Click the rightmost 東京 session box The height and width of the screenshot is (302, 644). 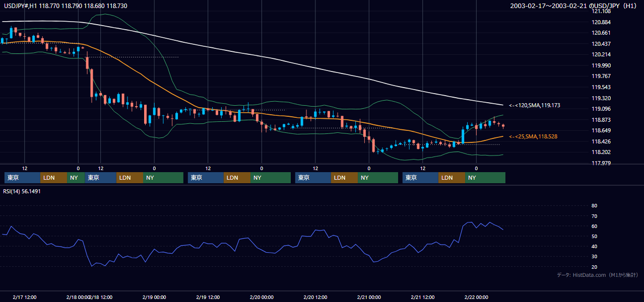click(421, 178)
